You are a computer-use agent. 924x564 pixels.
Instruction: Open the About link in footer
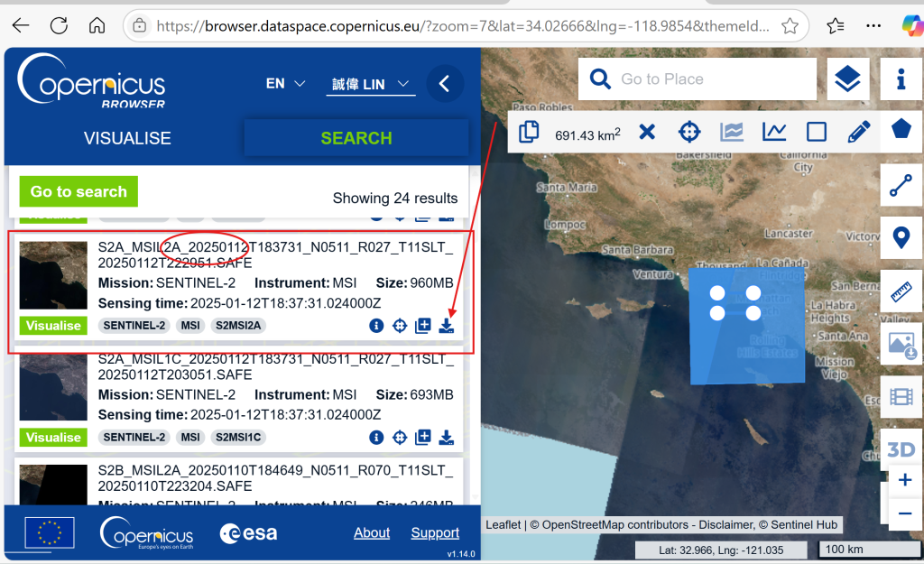coord(372,532)
